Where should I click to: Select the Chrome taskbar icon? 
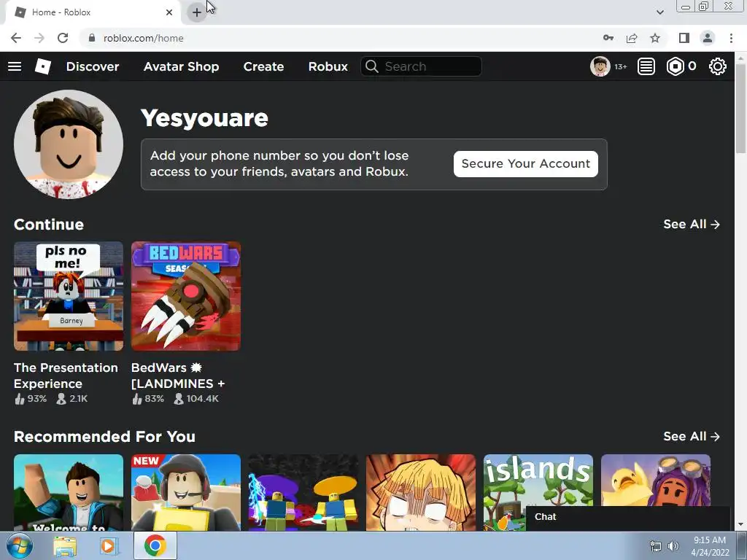point(155,545)
